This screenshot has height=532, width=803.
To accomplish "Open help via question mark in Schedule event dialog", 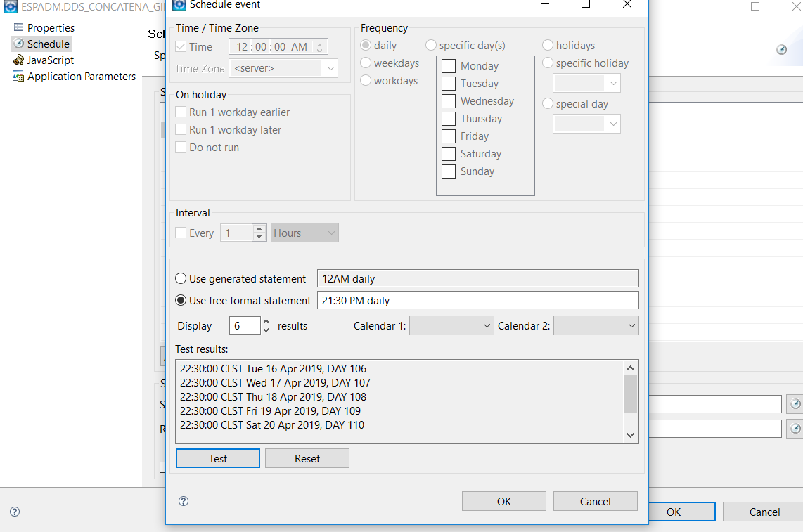I will click(x=184, y=501).
